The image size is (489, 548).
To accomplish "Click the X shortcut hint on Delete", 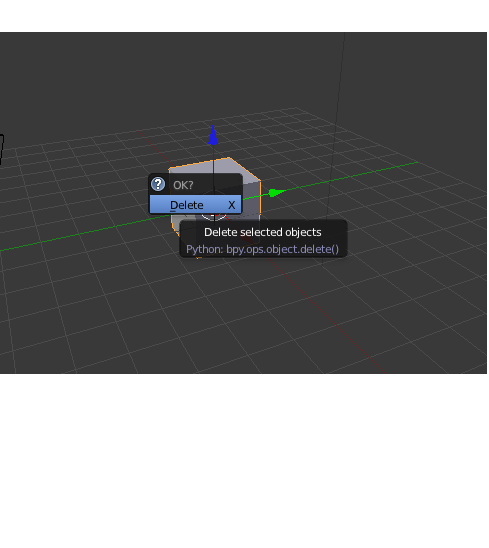I will tap(231, 205).
